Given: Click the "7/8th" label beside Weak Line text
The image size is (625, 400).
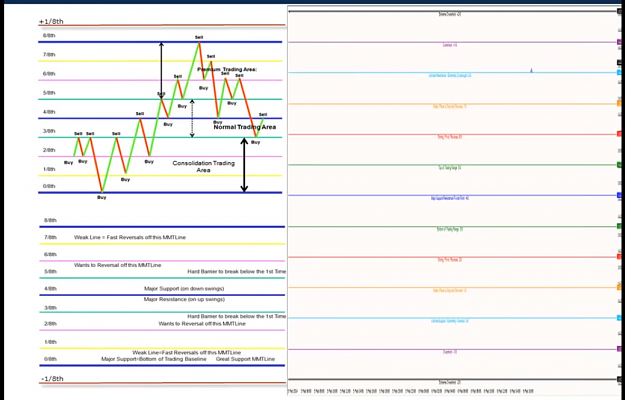Looking at the screenshot, I should [50, 237].
